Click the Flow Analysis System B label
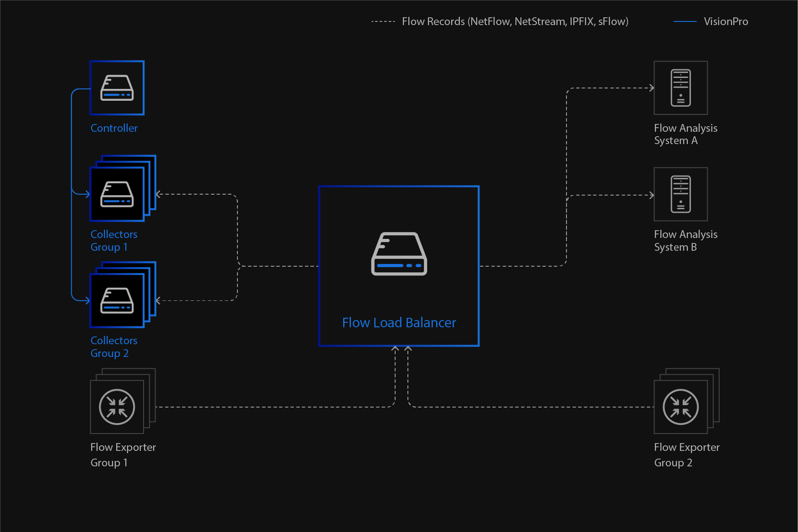Image resolution: width=798 pixels, height=532 pixels. click(685, 241)
